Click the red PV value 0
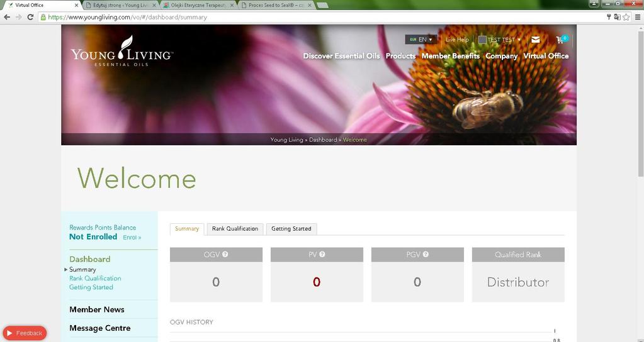The image size is (644, 342). [316, 282]
